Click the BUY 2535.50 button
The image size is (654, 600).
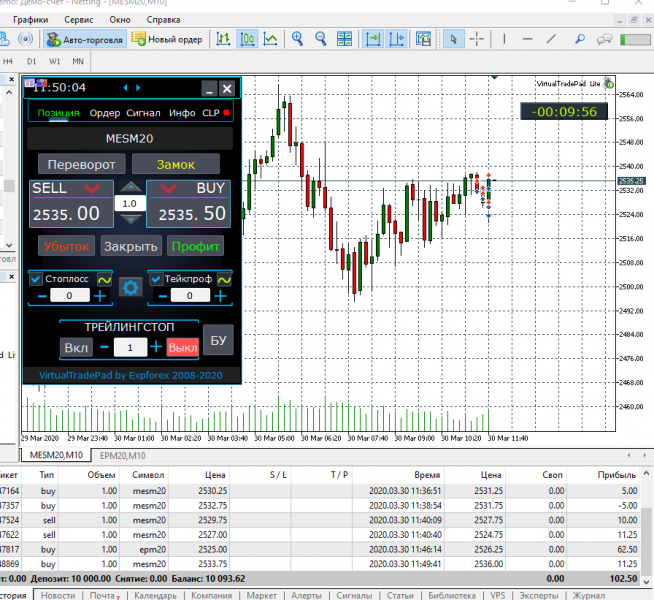189,204
